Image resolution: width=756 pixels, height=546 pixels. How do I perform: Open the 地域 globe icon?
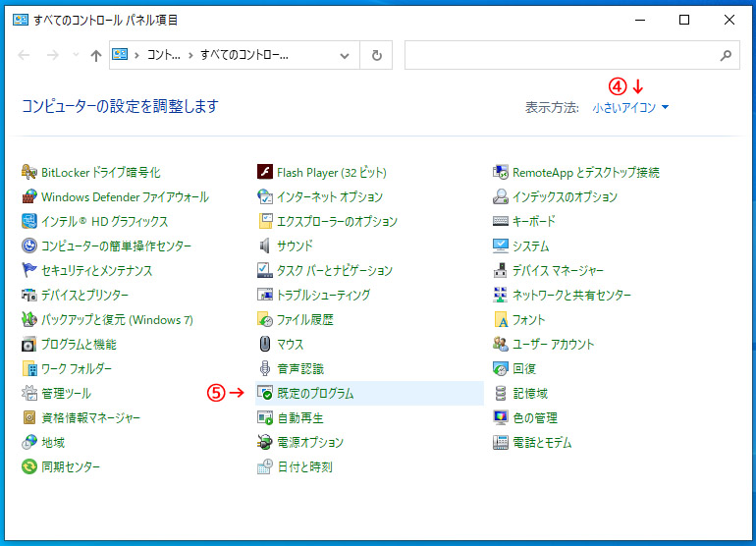[29, 442]
